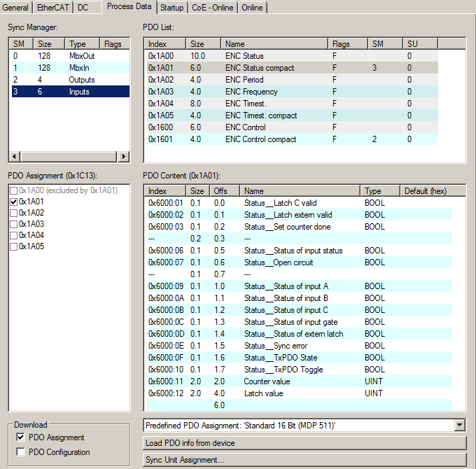Image resolution: width=476 pixels, height=469 pixels.
Task: Select Status__Status of input B entry
Action: coord(300,298)
